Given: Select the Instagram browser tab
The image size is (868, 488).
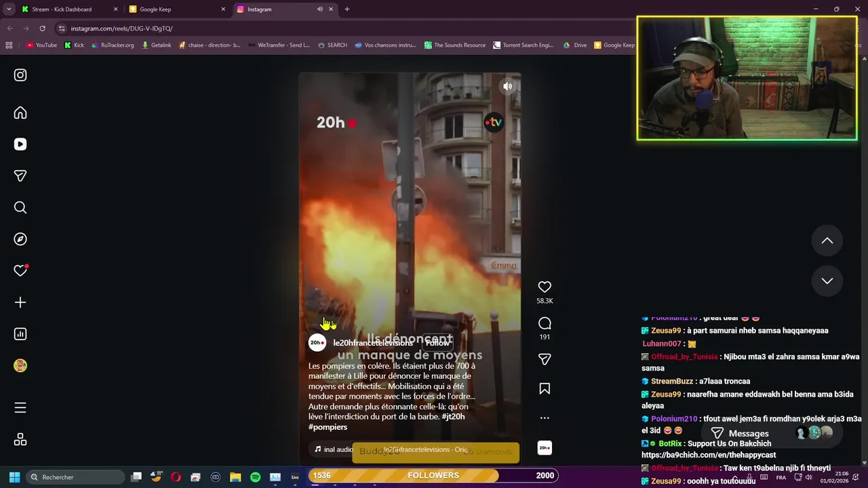Looking at the screenshot, I should click(285, 9).
